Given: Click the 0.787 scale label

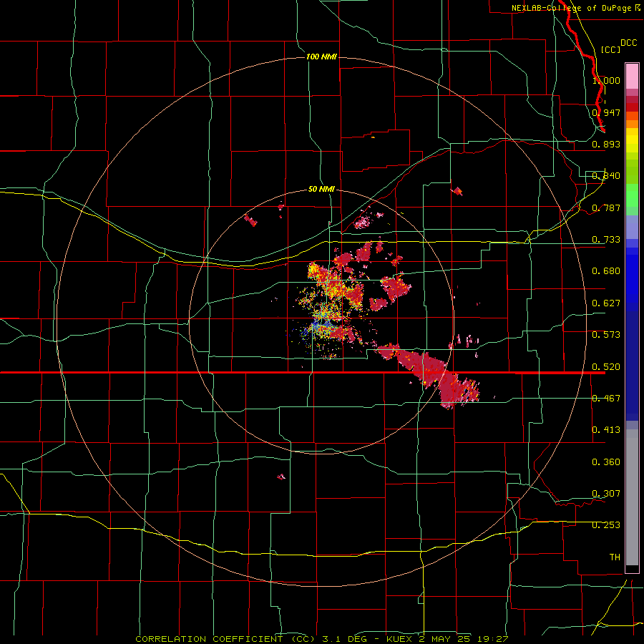Looking at the screenshot, I should tap(606, 208).
